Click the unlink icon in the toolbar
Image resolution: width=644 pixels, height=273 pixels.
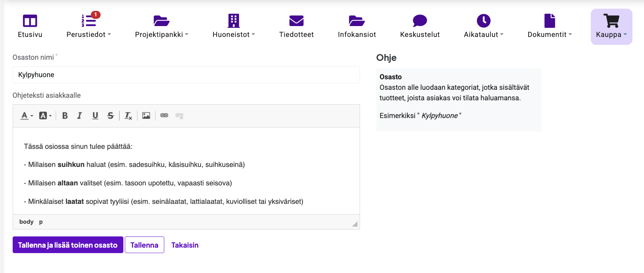(179, 115)
